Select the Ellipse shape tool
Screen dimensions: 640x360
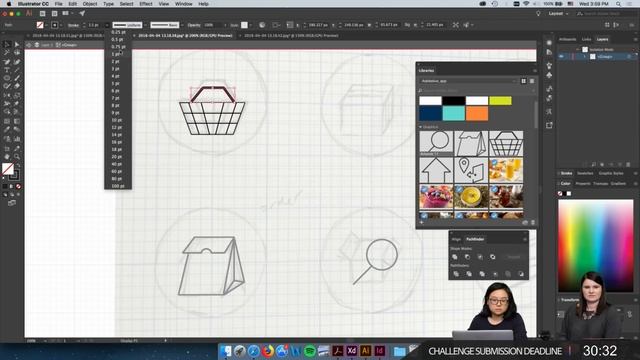pyautogui.click(x=7, y=78)
